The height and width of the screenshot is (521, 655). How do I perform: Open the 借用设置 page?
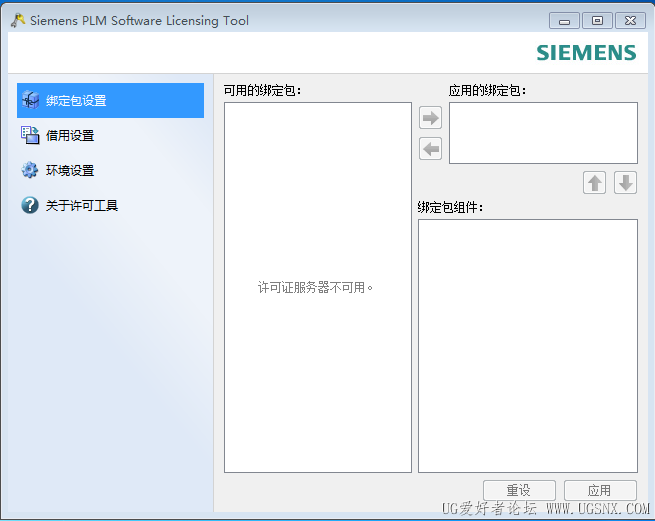(x=110, y=135)
